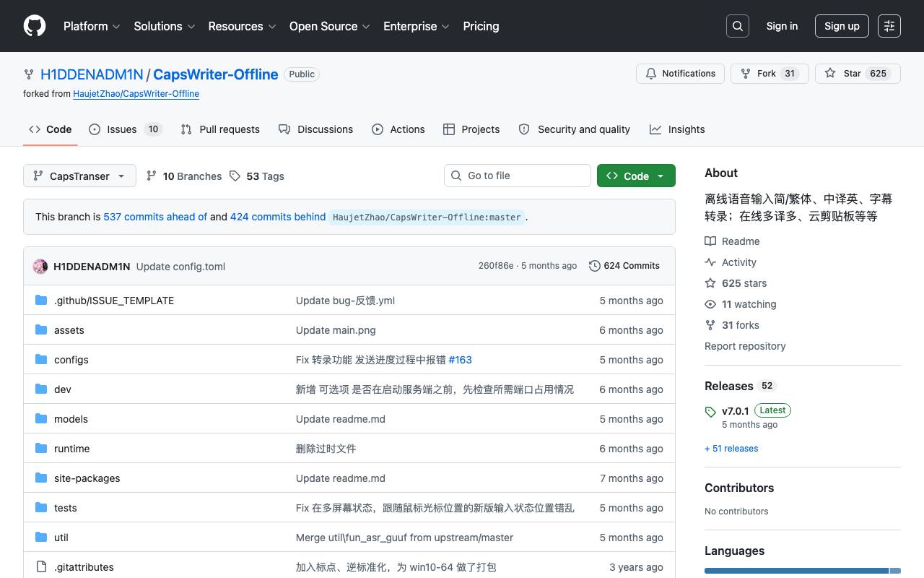
Task: Show the + 51 releases link
Action: (x=731, y=449)
